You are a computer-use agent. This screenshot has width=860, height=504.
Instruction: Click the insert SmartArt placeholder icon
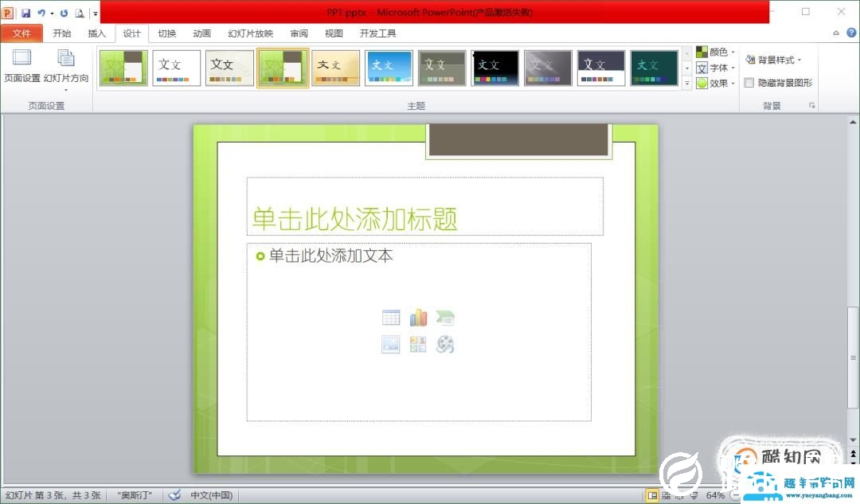[x=445, y=318]
